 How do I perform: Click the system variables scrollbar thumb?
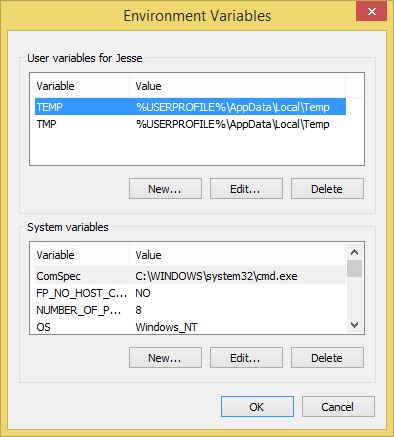(x=354, y=268)
